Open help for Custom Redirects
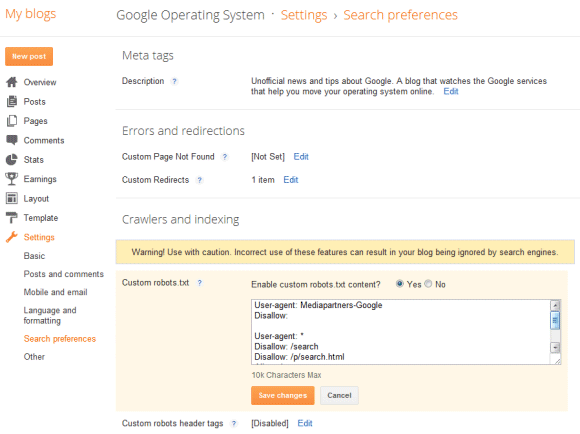 199,180
